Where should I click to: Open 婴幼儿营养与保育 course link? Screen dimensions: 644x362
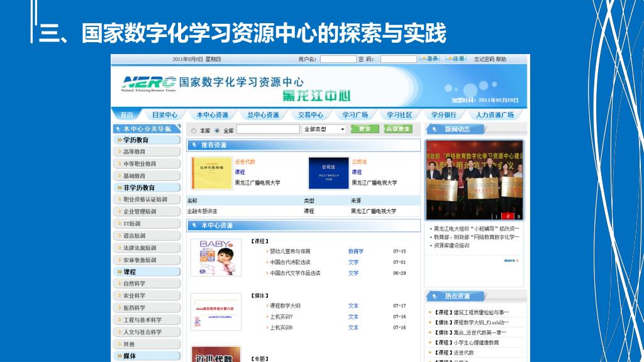[x=290, y=251]
